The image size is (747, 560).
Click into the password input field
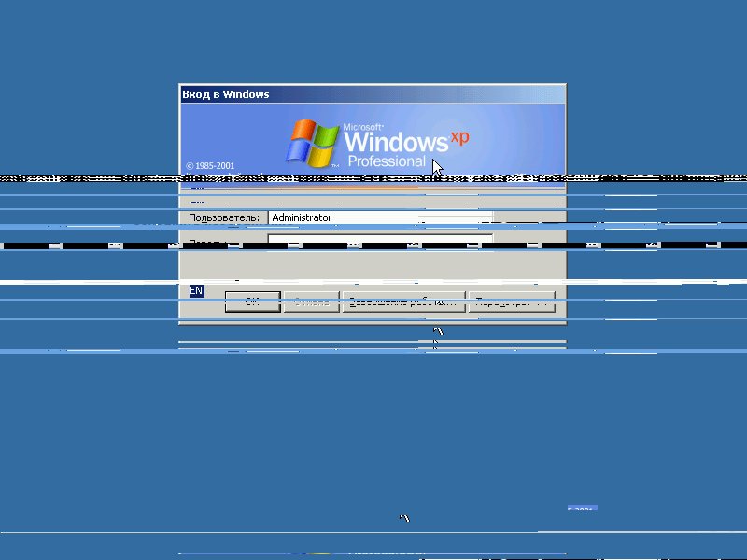pyautogui.click(x=379, y=242)
